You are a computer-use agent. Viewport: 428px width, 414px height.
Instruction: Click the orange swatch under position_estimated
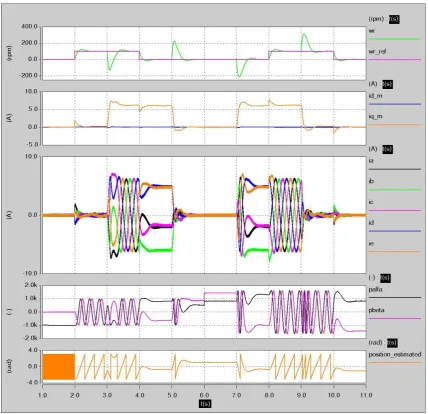tap(394, 362)
